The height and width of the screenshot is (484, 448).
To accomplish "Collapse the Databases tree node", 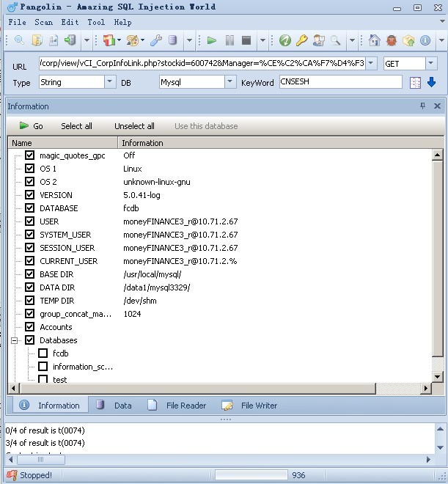I will tap(14, 340).
